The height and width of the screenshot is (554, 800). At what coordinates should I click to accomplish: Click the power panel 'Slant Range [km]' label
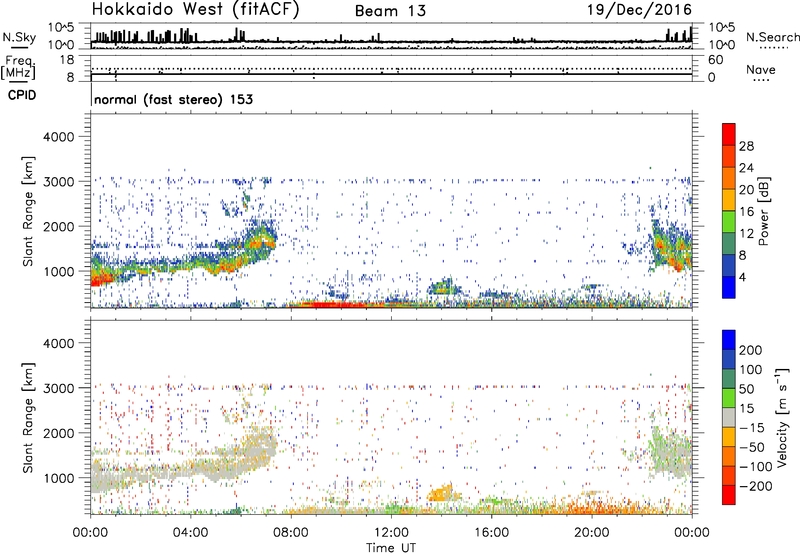(28, 211)
